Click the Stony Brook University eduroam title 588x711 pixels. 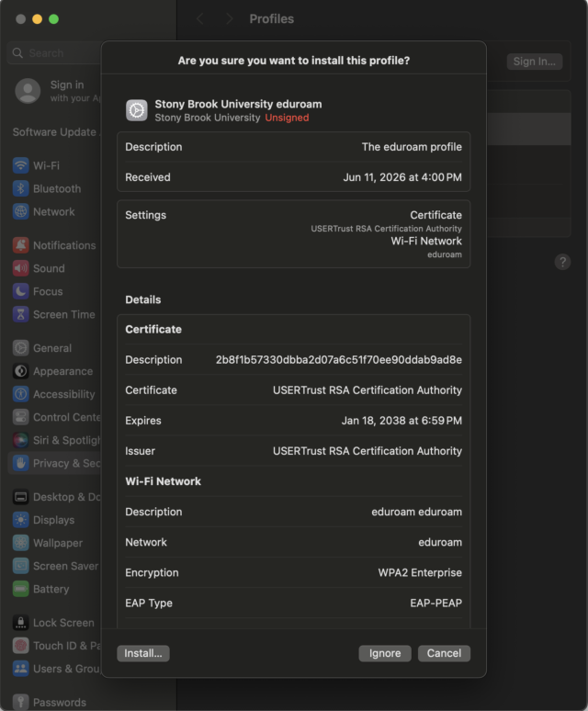click(239, 104)
